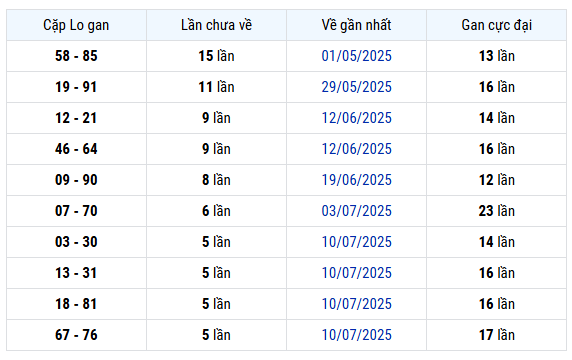Open date link for pair 13 - 31

click(x=356, y=273)
